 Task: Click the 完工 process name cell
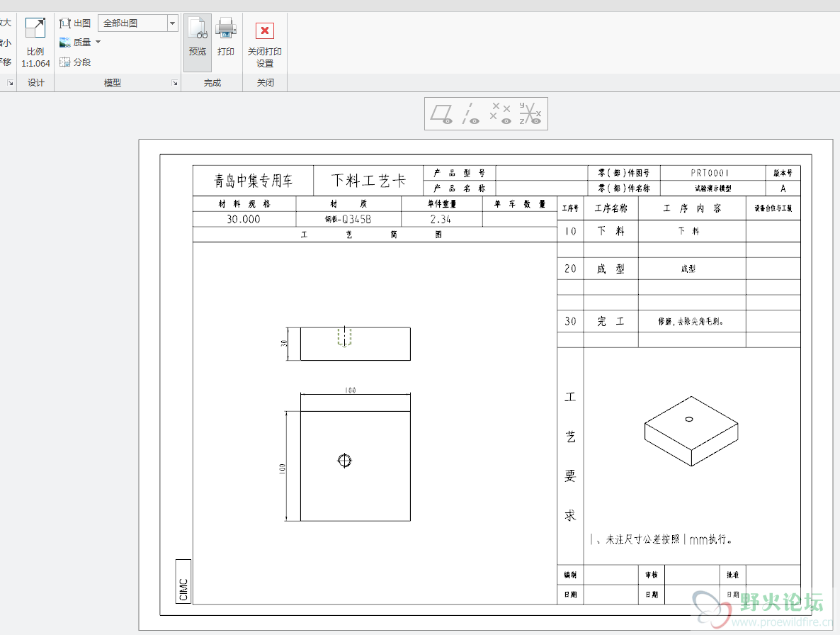point(611,322)
